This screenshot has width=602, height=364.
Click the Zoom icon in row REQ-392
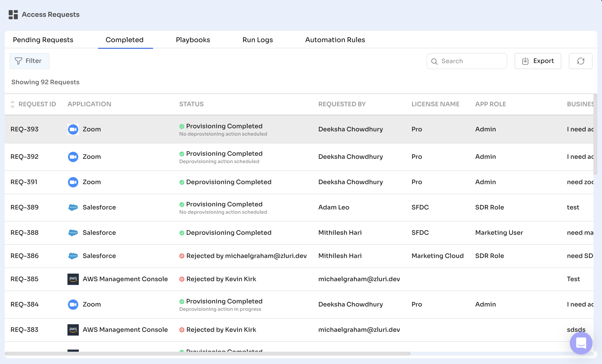click(x=73, y=157)
